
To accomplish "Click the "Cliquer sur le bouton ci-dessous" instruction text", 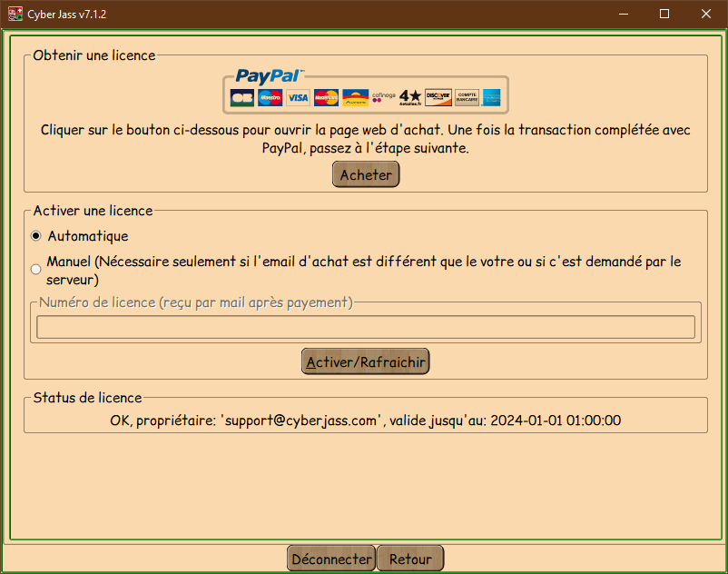I will coord(366,139).
